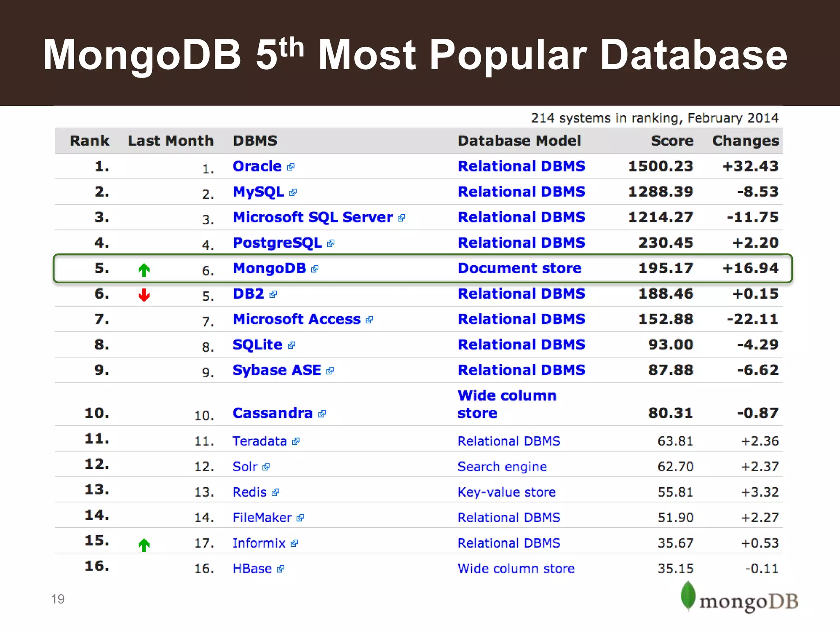
Task: Click the external link icon next to Informix
Action: click(x=294, y=543)
